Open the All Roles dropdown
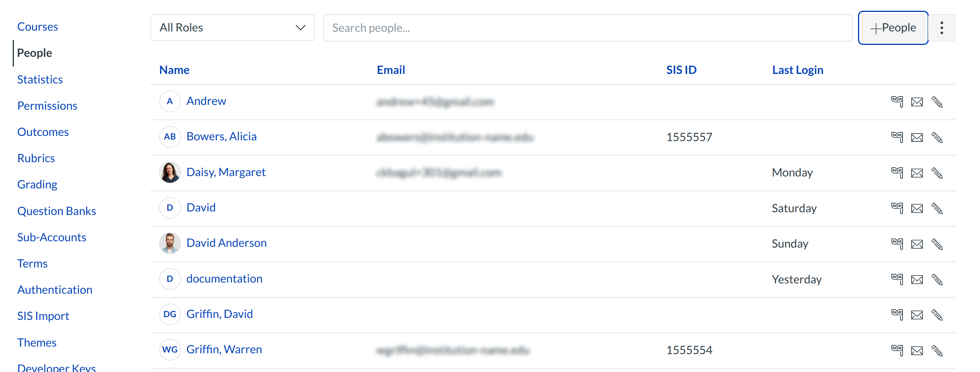 232,28
